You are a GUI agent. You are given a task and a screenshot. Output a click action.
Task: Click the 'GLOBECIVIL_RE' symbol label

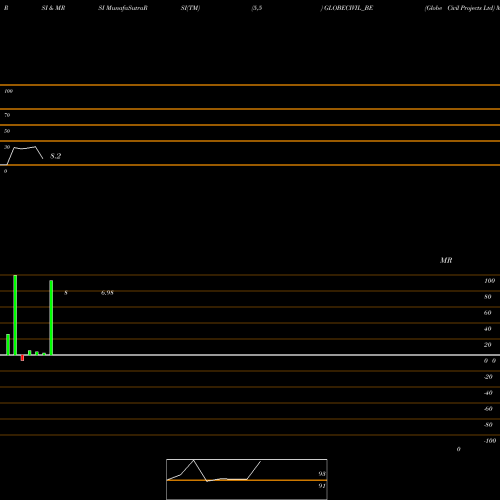tap(348, 8)
